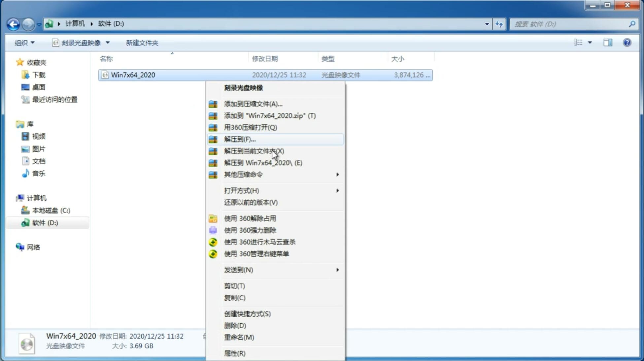644x361 pixels.
Task: Select 解压到 Win7x64_2020 menu item
Action: pos(263,162)
